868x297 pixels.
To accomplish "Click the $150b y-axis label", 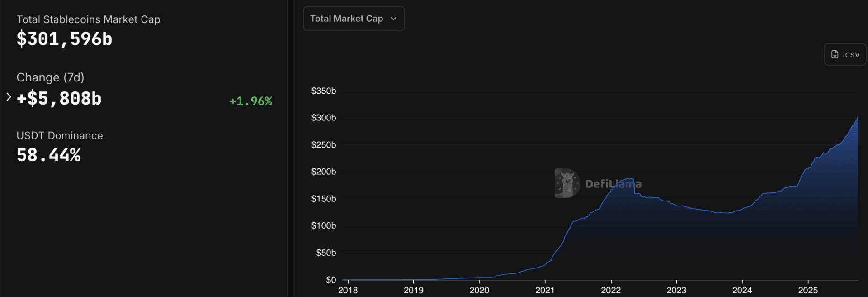I will tap(323, 199).
